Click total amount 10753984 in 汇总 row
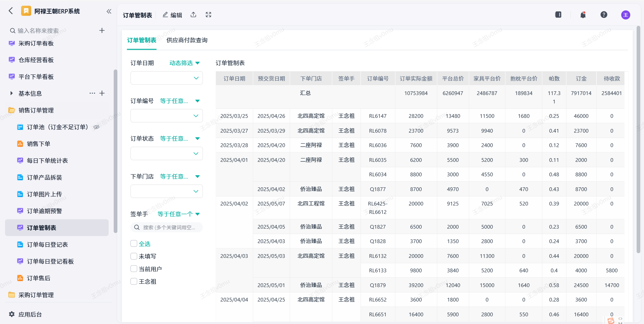This screenshot has height=324, width=644. (x=416, y=93)
